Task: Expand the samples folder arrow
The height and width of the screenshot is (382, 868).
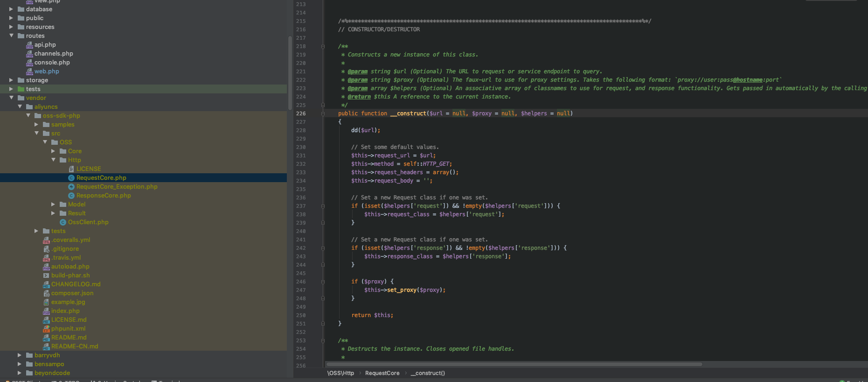Action: click(36, 125)
